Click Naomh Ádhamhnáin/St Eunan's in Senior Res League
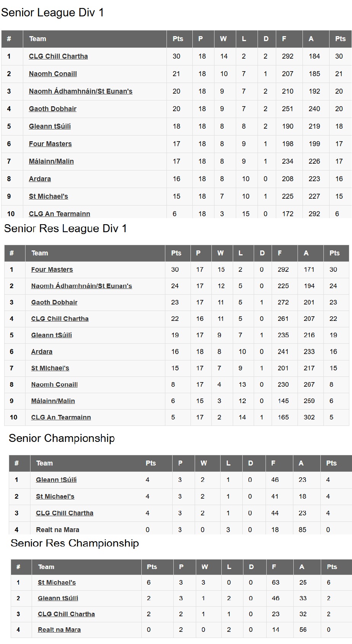 [x=82, y=286]
